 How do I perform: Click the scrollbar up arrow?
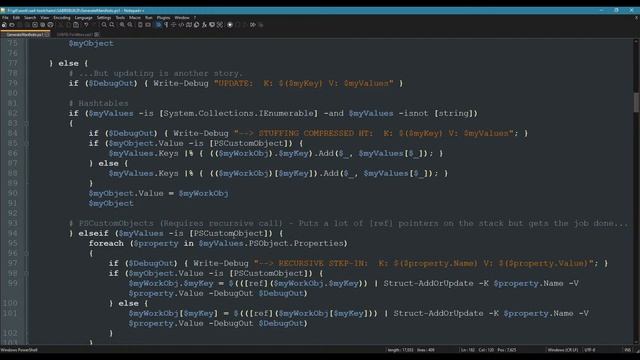636,41
